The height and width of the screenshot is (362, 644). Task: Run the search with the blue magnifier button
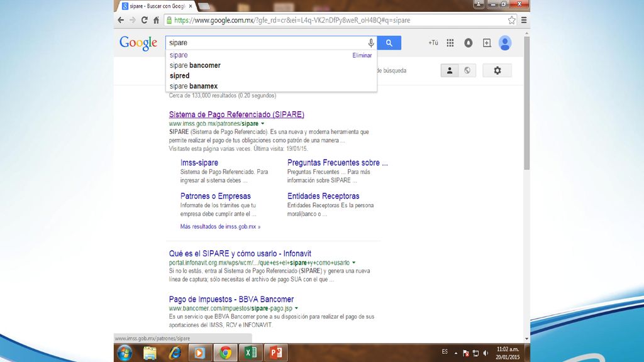click(389, 43)
